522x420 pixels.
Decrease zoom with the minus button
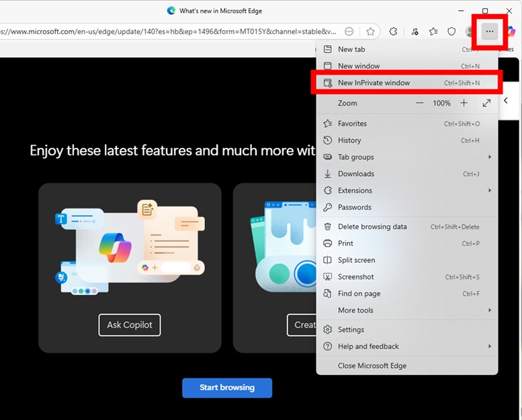tap(420, 103)
